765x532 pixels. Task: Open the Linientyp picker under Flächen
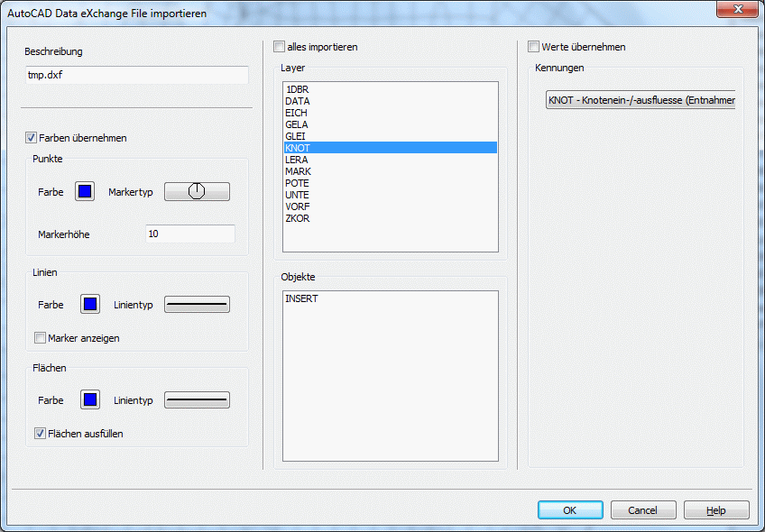pyautogui.click(x=197, y=400)
